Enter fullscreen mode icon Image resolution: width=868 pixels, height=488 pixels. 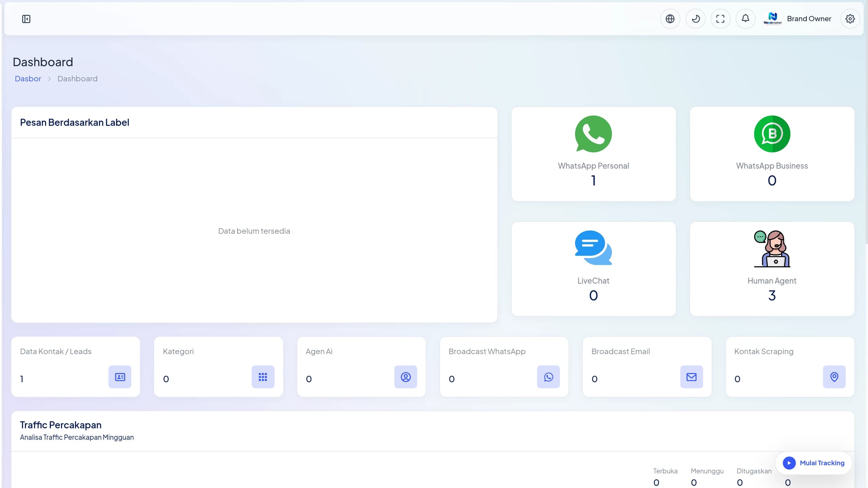pyautogui.click(x=721, y=19)
